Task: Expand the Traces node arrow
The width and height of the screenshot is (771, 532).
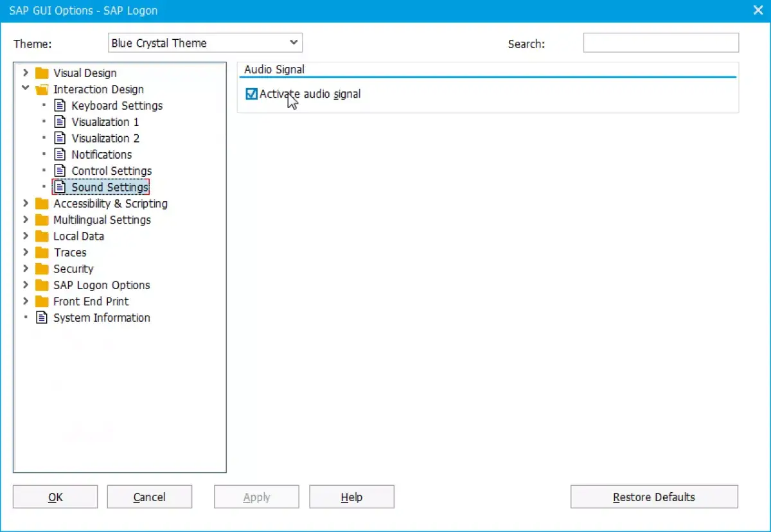Action: point(26,252)
